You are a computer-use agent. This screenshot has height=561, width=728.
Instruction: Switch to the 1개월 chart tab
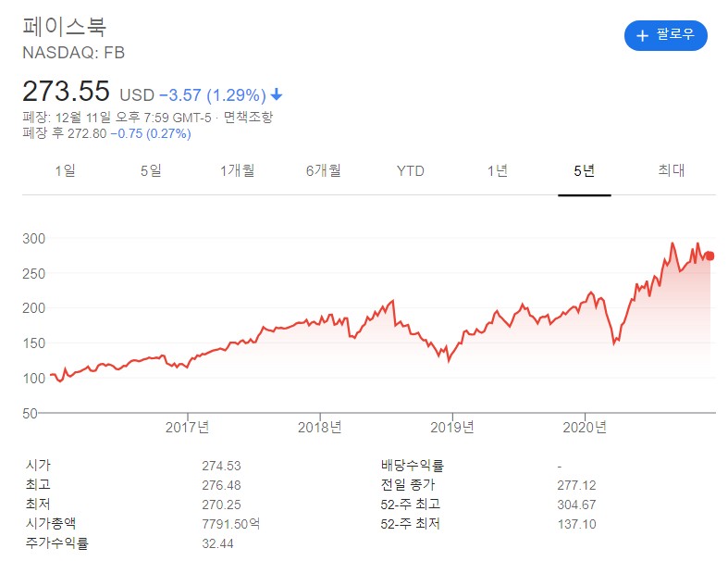click(237, 170)
